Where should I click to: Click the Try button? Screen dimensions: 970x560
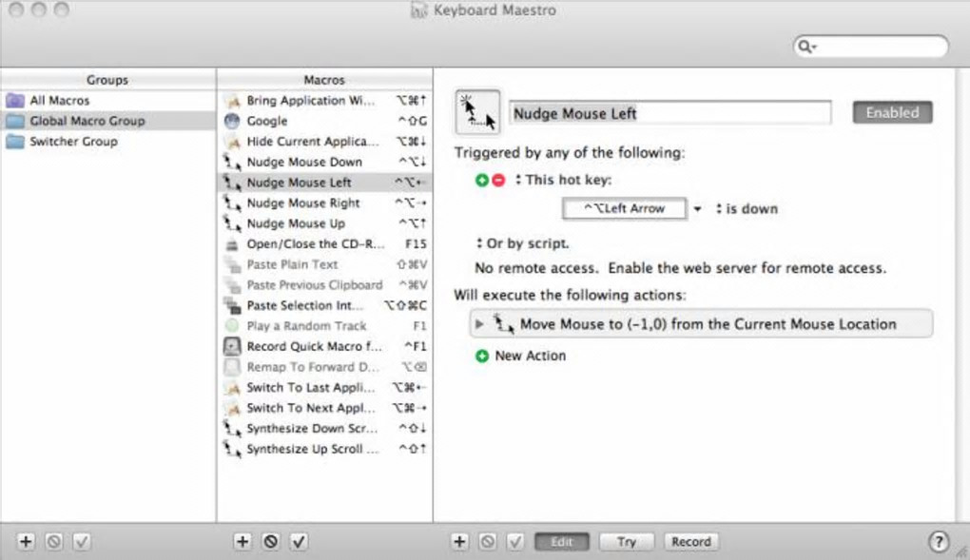pos(626,542)
